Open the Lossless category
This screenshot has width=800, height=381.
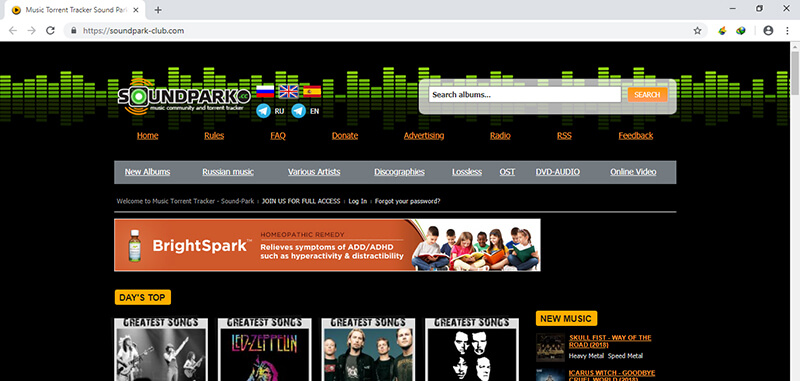467,172
